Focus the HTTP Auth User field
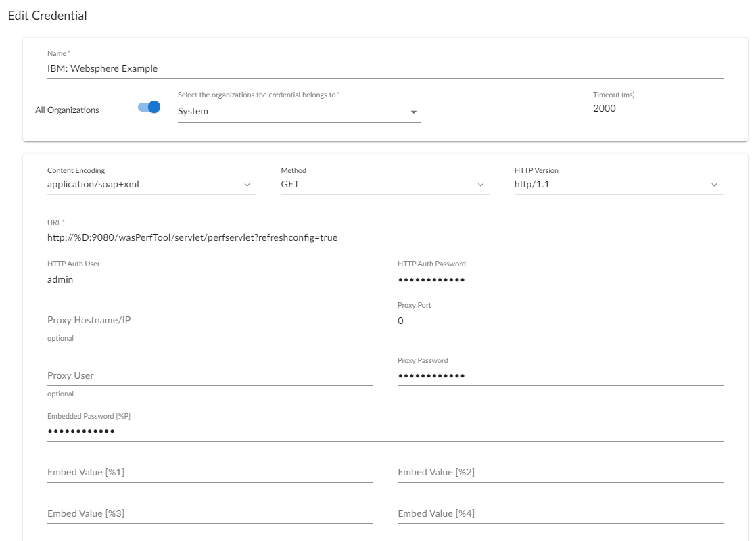Screen dimensions: 756x541 210,280
